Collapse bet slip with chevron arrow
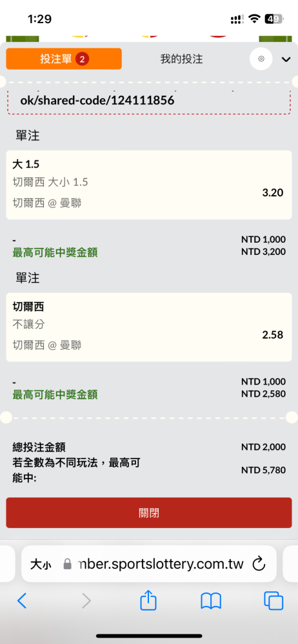Image resolution: width=298 pixels, height=644 pixels. pyautogui.click(x=286, y=59)
